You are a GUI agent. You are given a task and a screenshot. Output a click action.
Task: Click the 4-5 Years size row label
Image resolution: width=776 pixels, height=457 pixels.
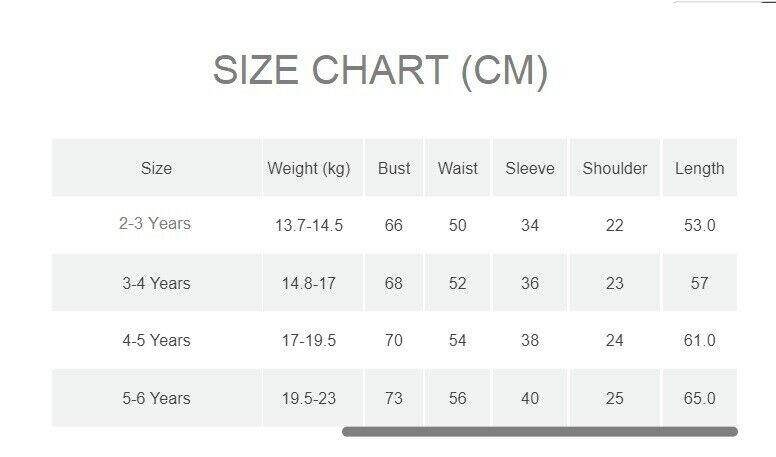click(156, 341)
